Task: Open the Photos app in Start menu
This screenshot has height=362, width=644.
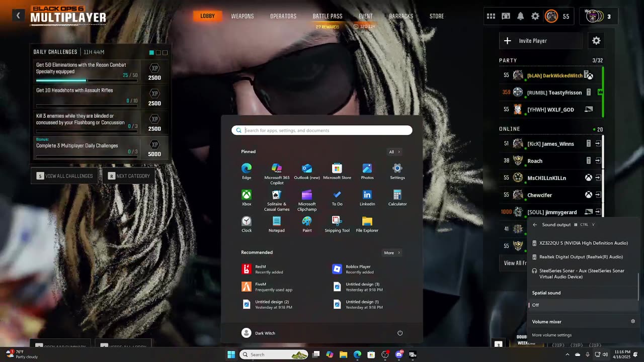Action: click(x=367, y=171)
